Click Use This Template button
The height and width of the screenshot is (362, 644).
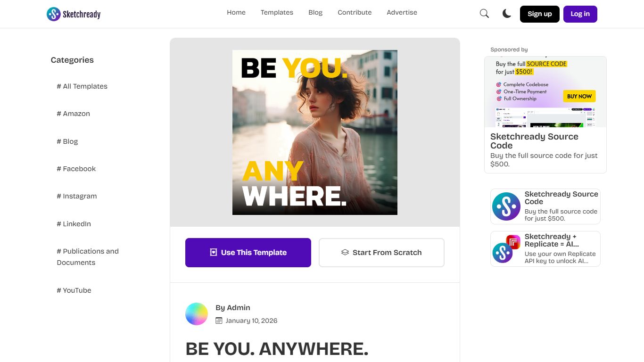(248, 253)
